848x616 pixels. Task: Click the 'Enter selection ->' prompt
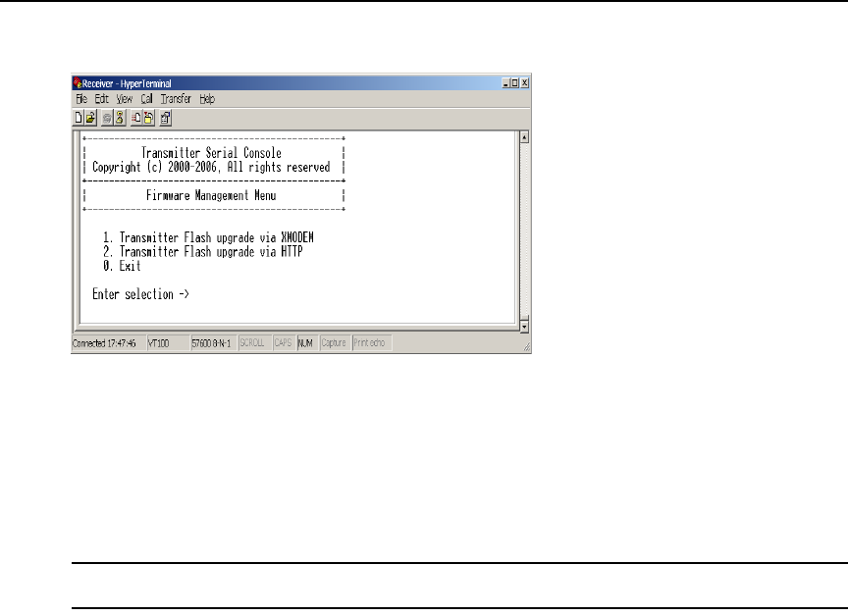click(140, 294)
